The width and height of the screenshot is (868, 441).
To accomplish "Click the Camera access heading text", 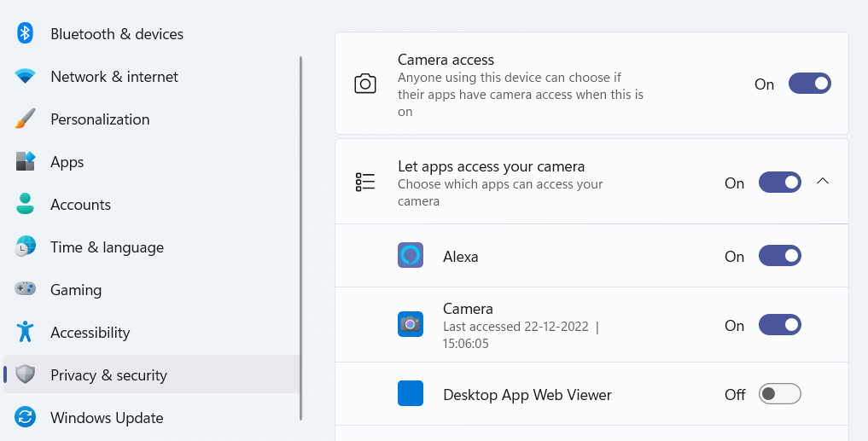I will tap(446, 60).
